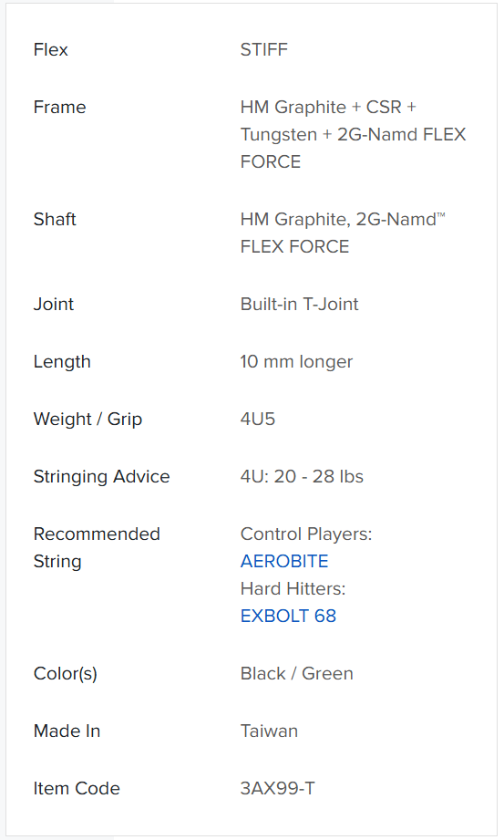Click the STIFF flex value
The image size is (504, 840).
pyautogui.click(x=263, y=49)
